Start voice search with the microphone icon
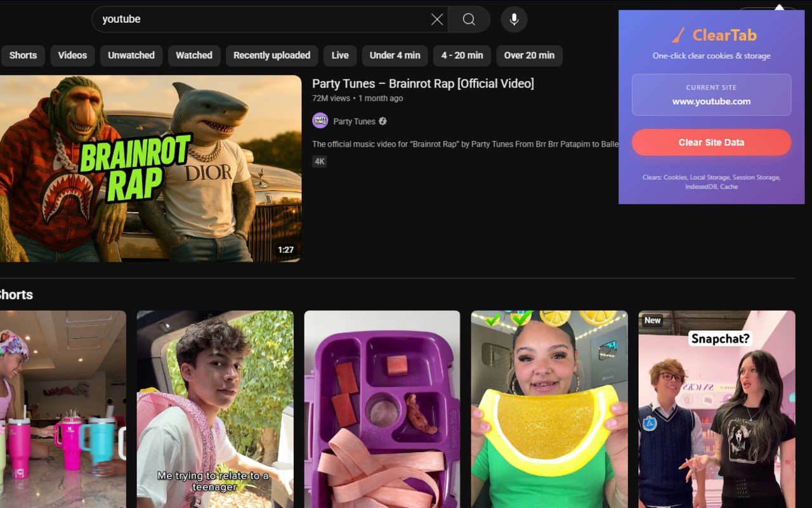 [514, 20]
